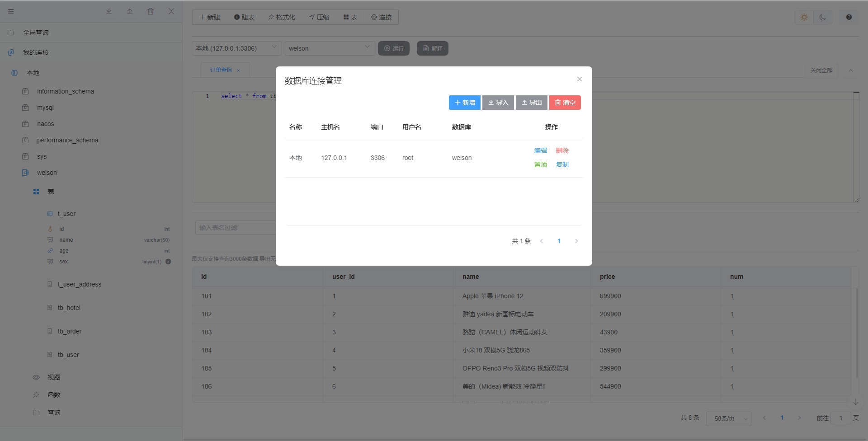Click the name column entry
Image resolution: width=868 pixels, height=441 pixels.
tap(66, 240)
